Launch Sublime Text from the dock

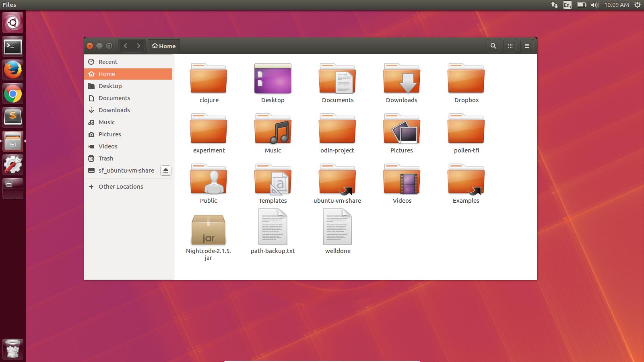pyautogui.click(x=13, y=117)
